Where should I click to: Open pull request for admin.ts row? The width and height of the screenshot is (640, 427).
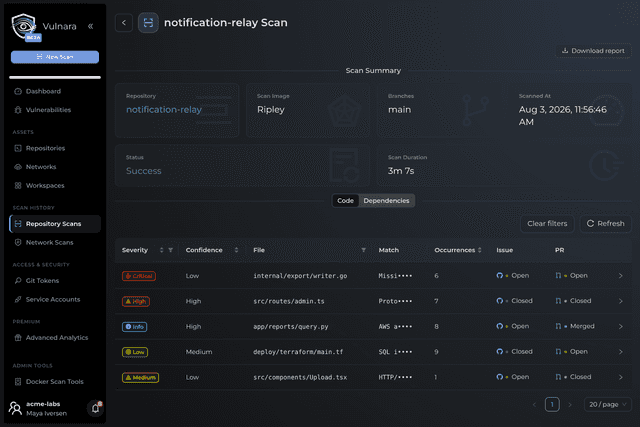point(573,301)
